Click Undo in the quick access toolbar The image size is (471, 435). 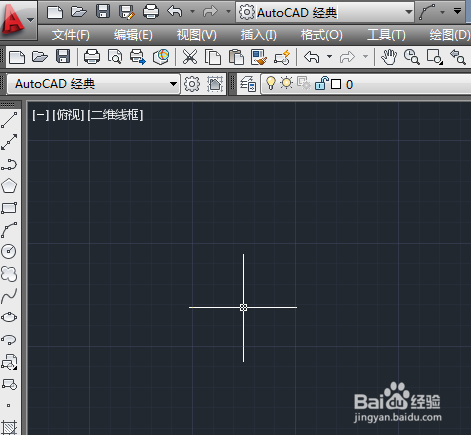click(175, 12)
